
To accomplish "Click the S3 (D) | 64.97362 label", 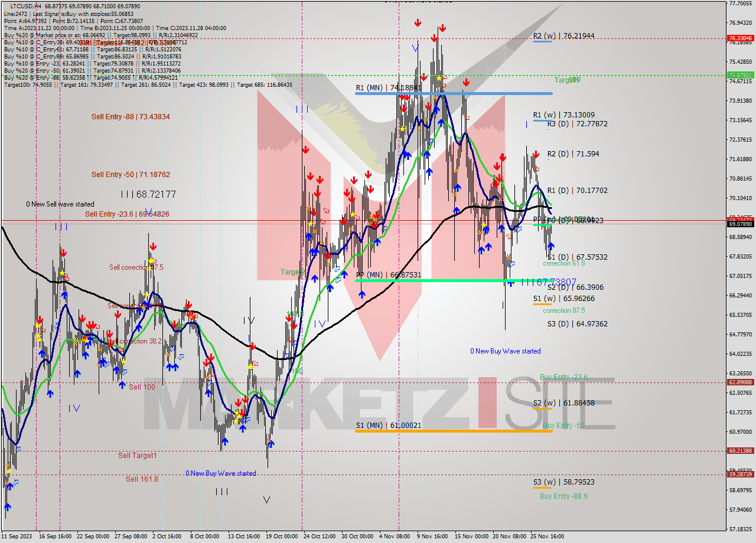I will pos(577,324).
